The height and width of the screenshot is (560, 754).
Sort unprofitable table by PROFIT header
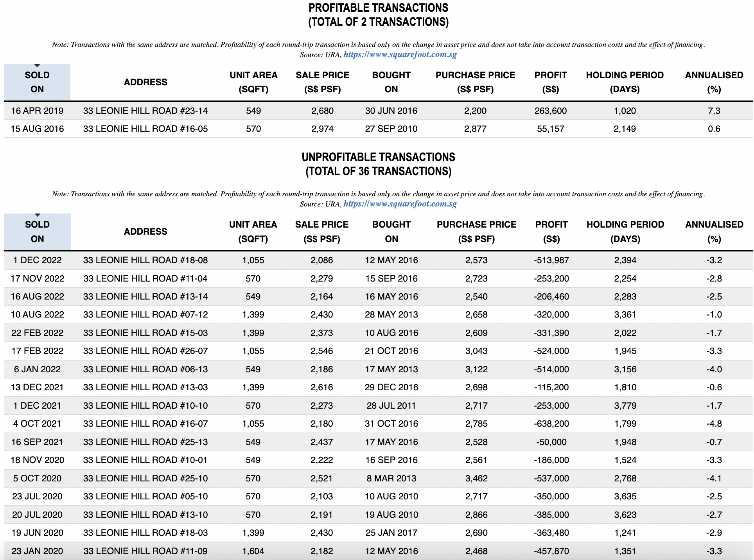tap(551, 232)
